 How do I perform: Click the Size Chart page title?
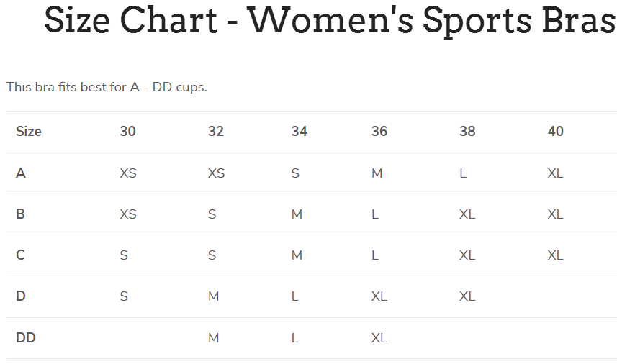[330, 21]
